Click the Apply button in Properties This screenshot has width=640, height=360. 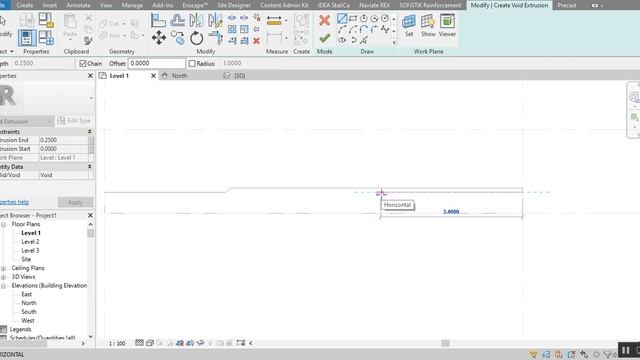pos(76,202)
